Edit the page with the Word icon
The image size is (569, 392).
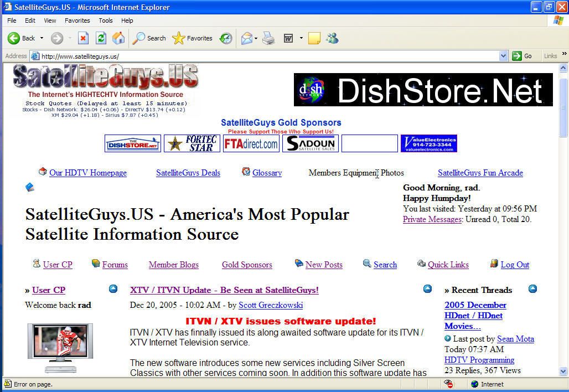[288, 38]
